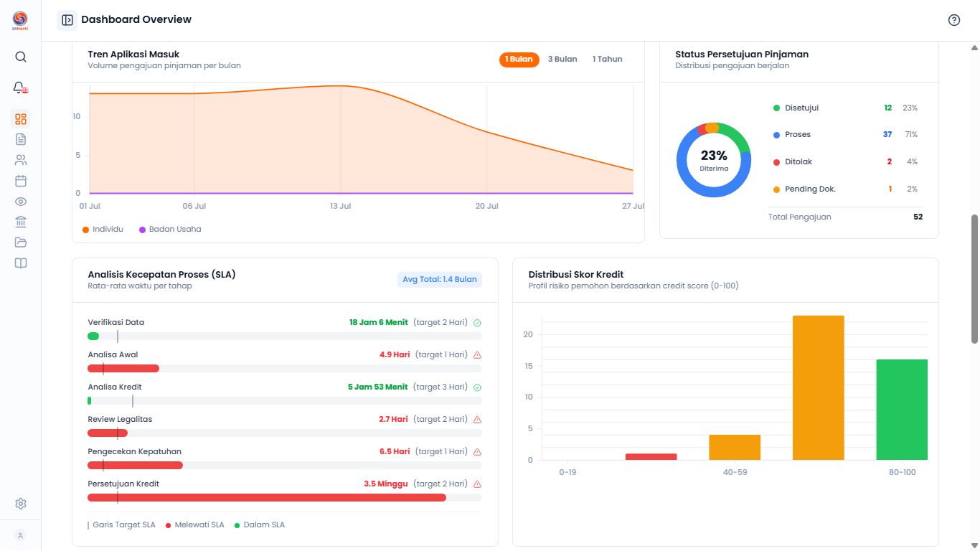
Task: Click the Pending Dok. status row
Action: (845, 189)
